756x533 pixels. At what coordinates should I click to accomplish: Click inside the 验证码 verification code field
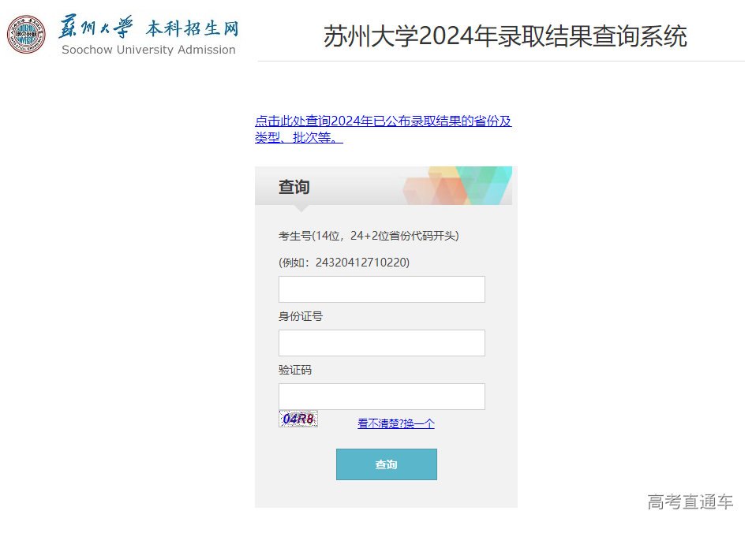tap(381, 397)
